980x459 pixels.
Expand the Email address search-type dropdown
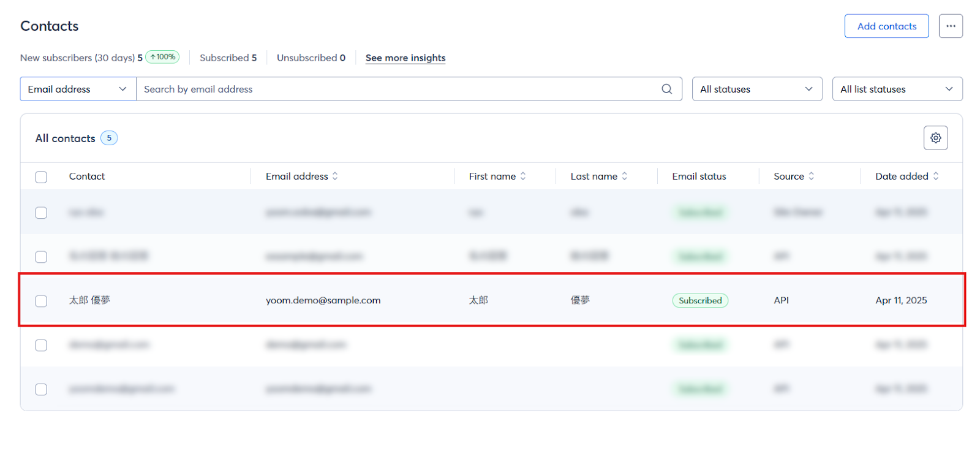click(78, 89)
